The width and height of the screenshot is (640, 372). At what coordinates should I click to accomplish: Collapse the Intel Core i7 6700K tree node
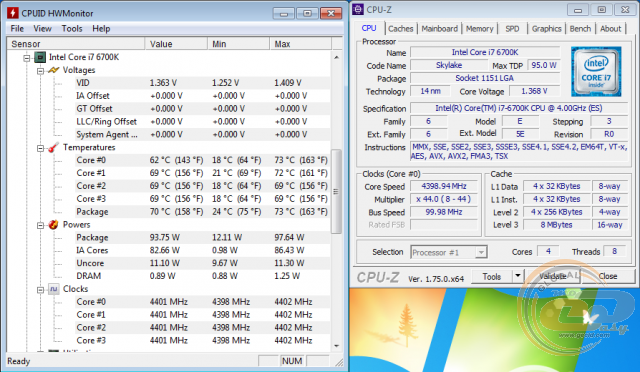coord(27,58)
